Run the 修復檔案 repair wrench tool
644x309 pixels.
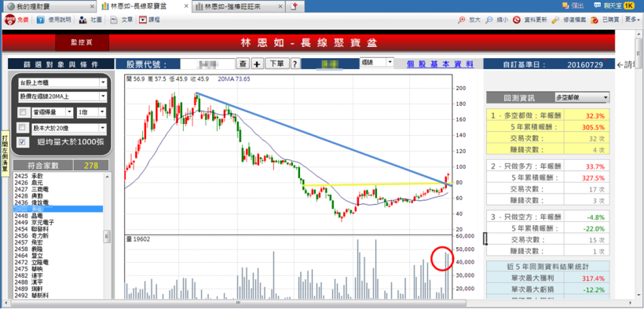[x=556, y=20]
